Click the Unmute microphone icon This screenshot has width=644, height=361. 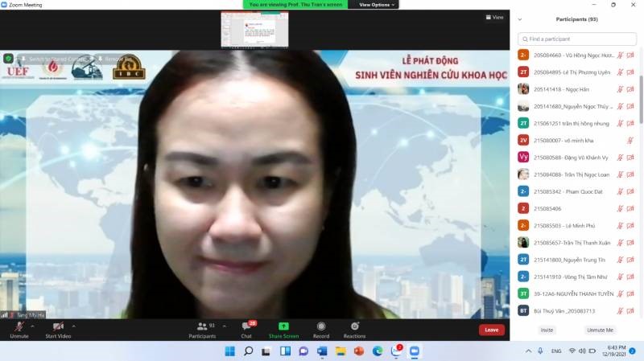19,326
